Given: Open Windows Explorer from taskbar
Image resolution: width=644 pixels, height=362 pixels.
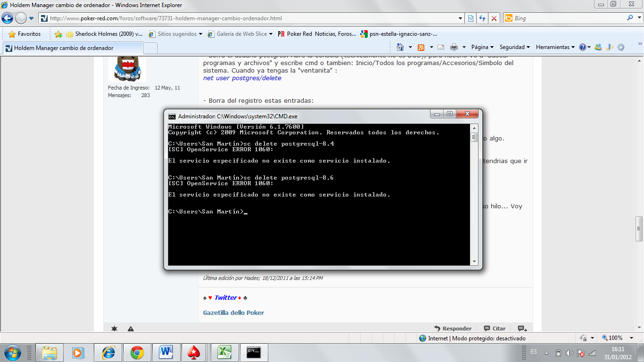Looking at the screenshot, I should point(50,353).
